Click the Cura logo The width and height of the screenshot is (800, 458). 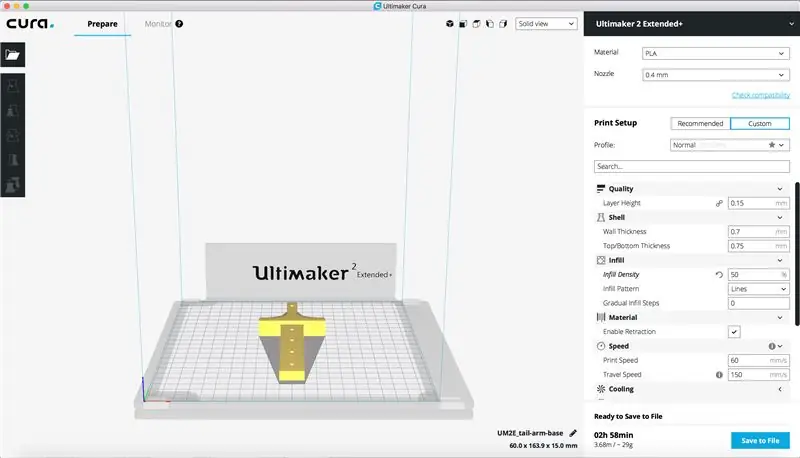30,23
